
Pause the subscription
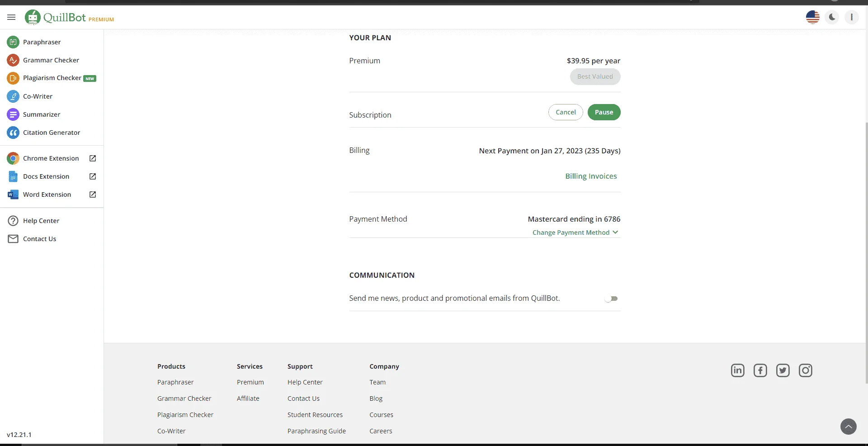(604, 112)
